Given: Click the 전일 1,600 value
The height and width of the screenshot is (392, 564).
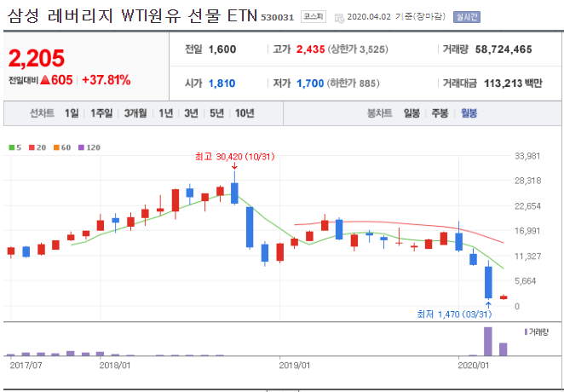Looking at the screenshot, I should 222,49.
